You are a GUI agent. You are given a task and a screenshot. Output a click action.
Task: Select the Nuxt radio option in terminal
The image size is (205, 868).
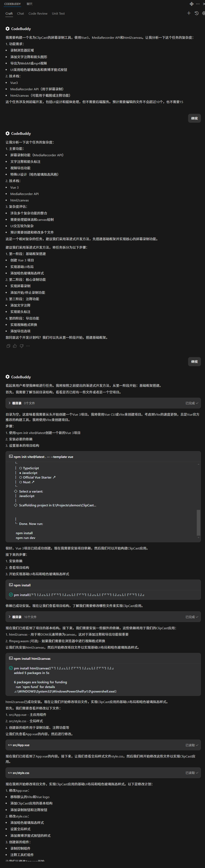click(x=27, y=482)
